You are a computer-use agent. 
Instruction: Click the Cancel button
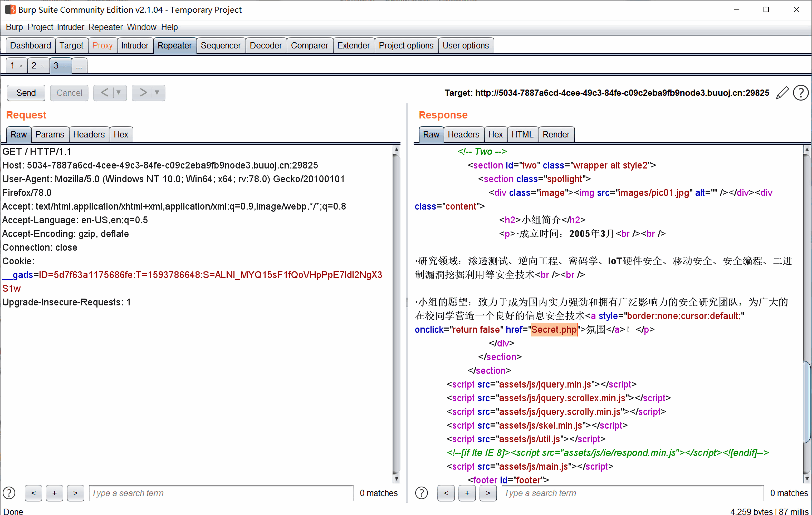[69, 93]
